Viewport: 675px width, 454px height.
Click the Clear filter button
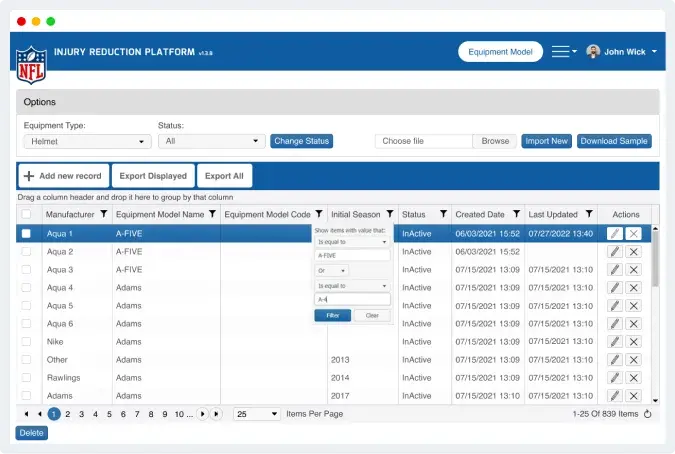tap(372, 315)
